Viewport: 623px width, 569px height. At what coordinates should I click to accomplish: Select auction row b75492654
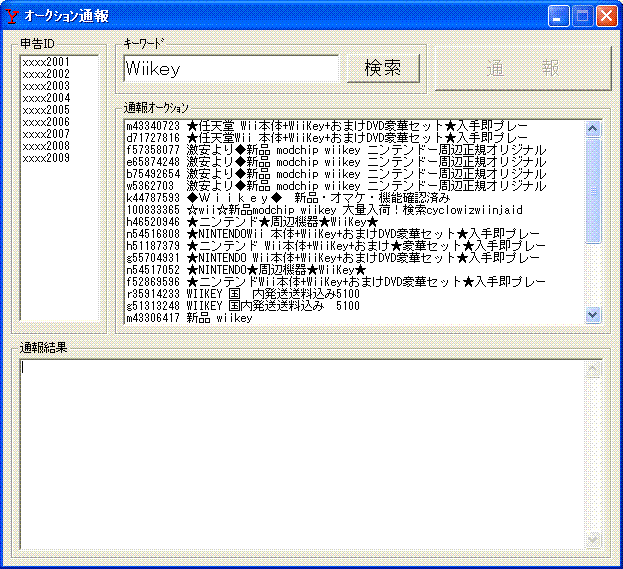tap(354, 174)
